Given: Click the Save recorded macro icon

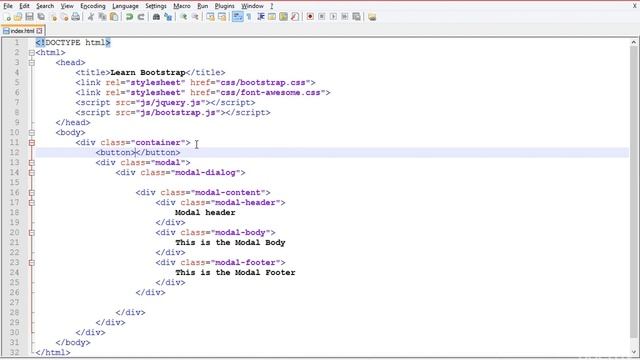Looking at the screenshot, I should tap(356, 17).
